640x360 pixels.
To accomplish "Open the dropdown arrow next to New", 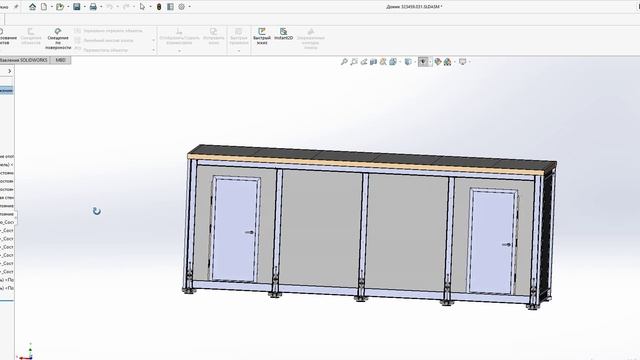I will coord(51,7).
